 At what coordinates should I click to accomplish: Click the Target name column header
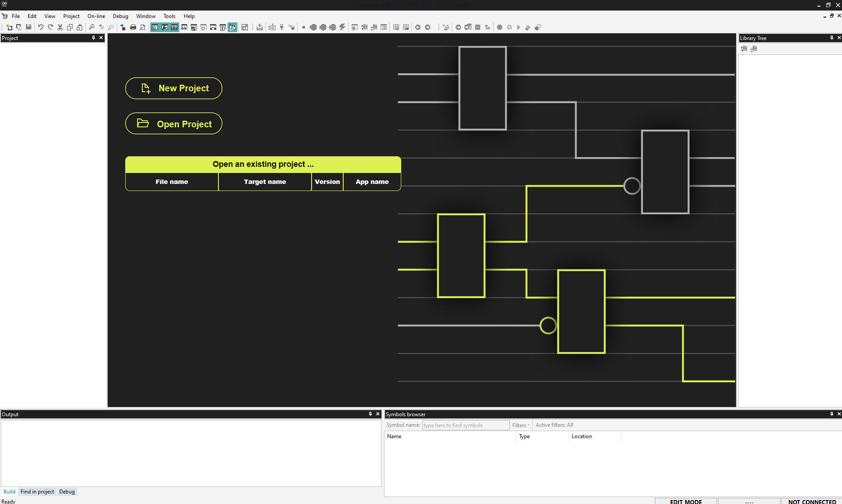[x=265, y=182]
